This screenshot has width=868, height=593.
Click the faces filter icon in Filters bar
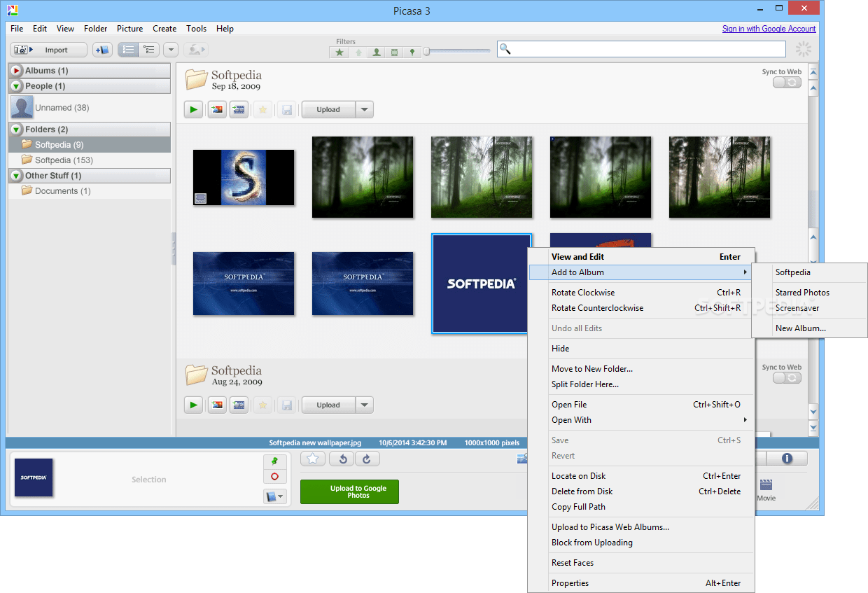point(376,52)
